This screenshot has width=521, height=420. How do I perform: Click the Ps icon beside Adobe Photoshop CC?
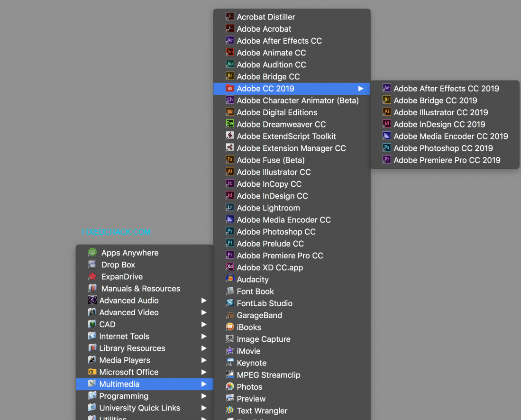229,231
